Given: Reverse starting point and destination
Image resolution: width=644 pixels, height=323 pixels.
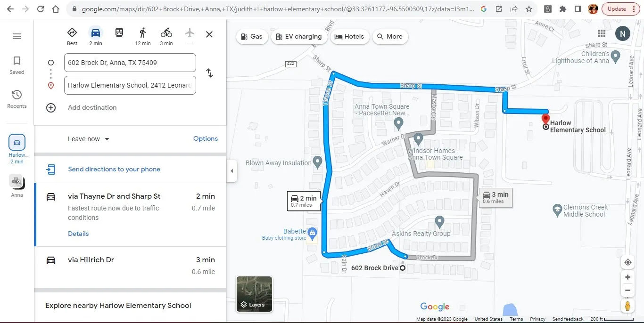Looking at the screenshot, I should pos(210,73).
